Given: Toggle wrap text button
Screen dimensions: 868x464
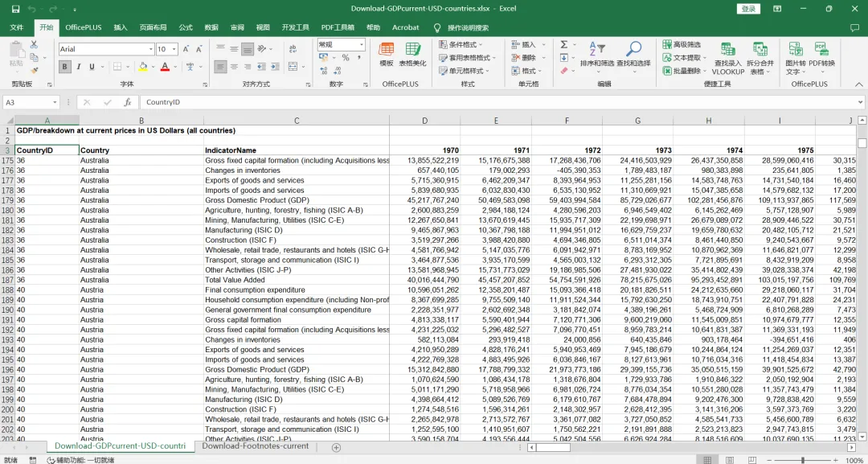Looking at the screenshot, I should 293,49.
